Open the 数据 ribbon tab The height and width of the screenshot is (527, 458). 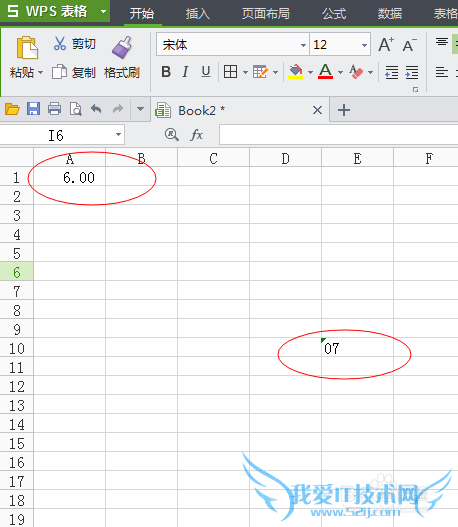(390, 13)
